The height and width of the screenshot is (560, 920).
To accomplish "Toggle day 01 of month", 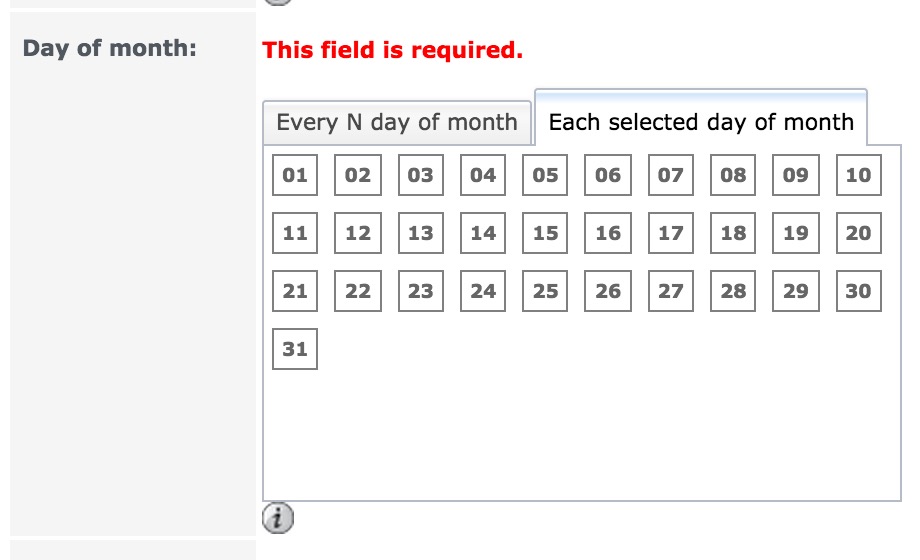I will coord(295,175).
